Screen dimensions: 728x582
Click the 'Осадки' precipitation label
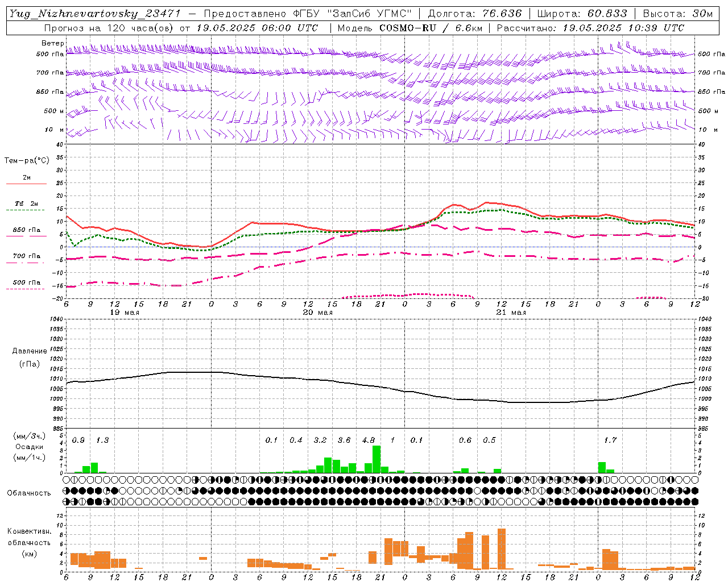coord(29,447)
